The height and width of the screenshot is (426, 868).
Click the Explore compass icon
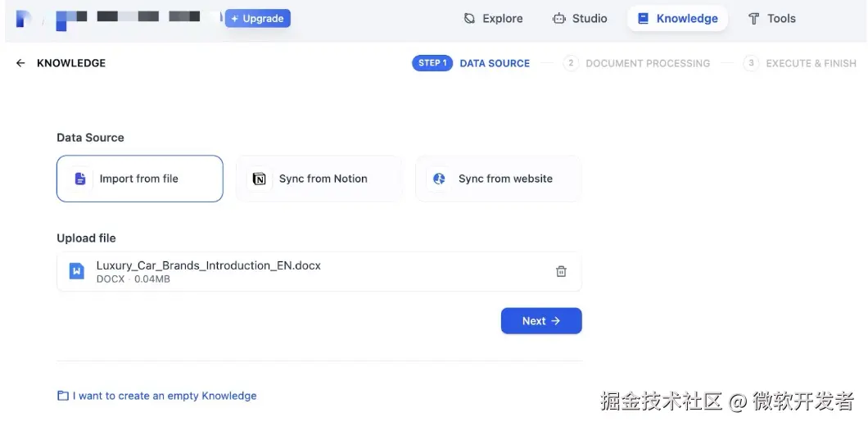[x=469, y=19]
